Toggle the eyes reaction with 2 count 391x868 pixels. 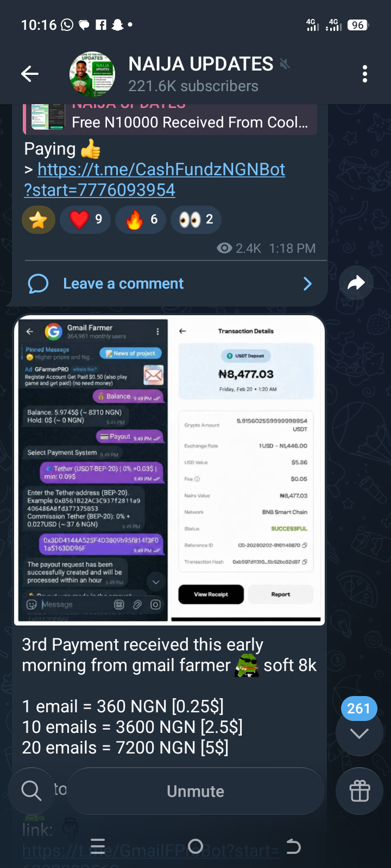click(196, 220)
